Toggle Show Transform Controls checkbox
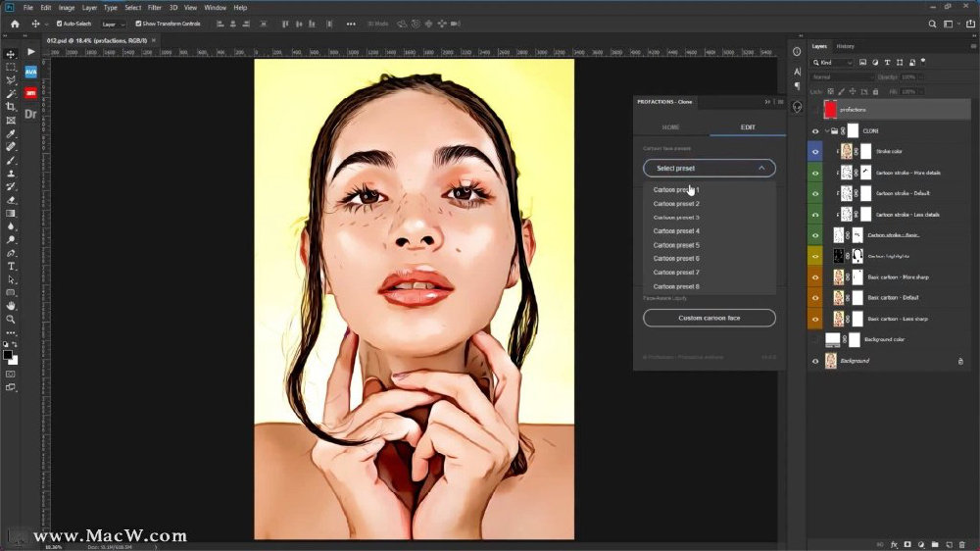Image resolution: width=980 pixels, height=551 pixels. pyautogui.click(x=138, y=24)
